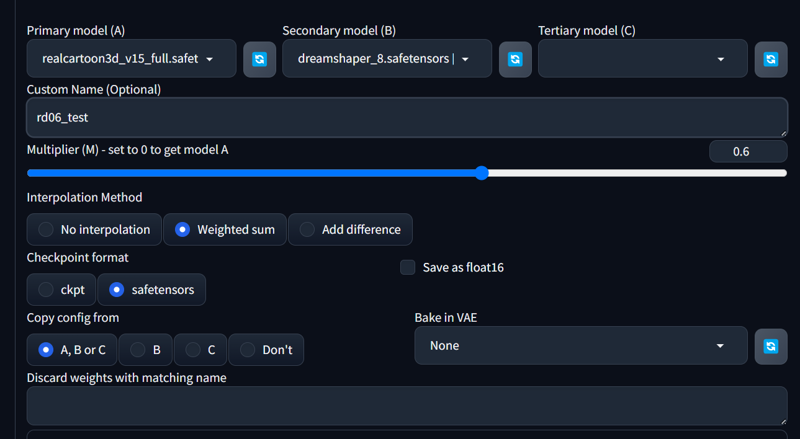Select copy config from B
This screenshot has height=439, width=800.
[x=146, y=350]
